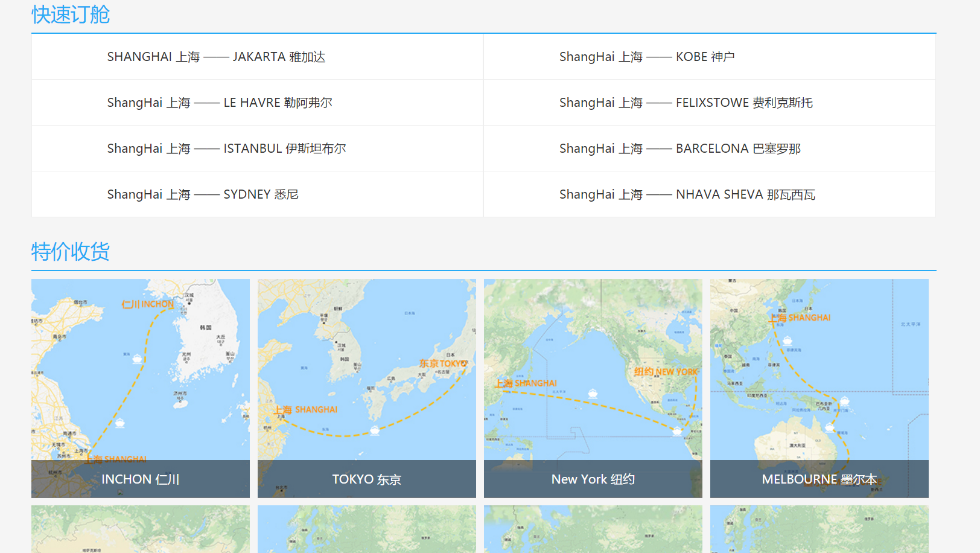
Task: Open the MELBOURNE 墨尔本 map card
Action: (x=819, y=388)
